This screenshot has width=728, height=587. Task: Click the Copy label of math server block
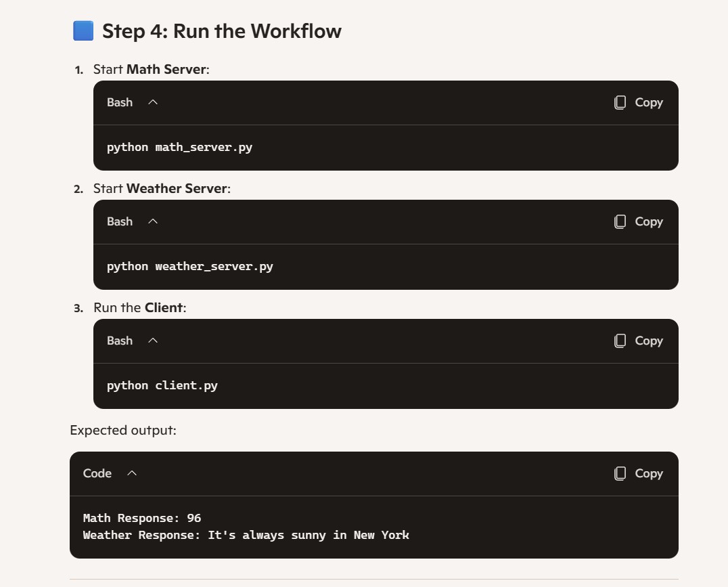(649, 103)
